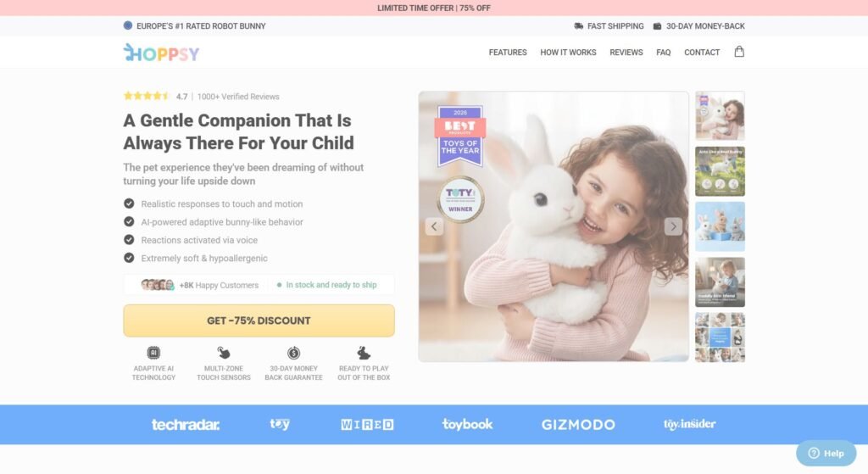The image size is (868, 474).
Task: Select the first girl-with-bunny thumbnail
Action: coord(720,115)
